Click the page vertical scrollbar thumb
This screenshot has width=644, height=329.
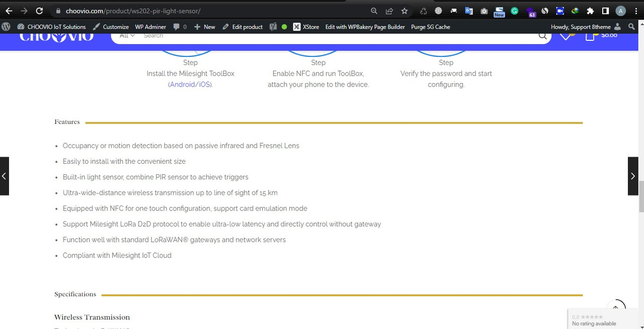click(641, 196)
